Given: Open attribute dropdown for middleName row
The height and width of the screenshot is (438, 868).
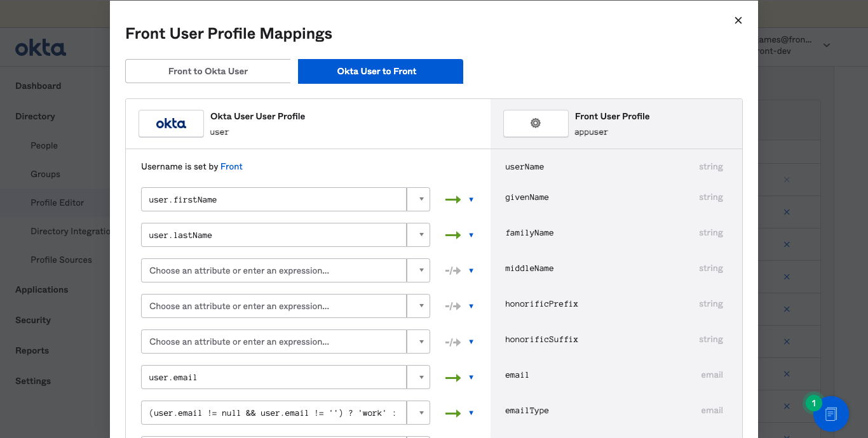Looking at the screenshot, I should (419, 270).
